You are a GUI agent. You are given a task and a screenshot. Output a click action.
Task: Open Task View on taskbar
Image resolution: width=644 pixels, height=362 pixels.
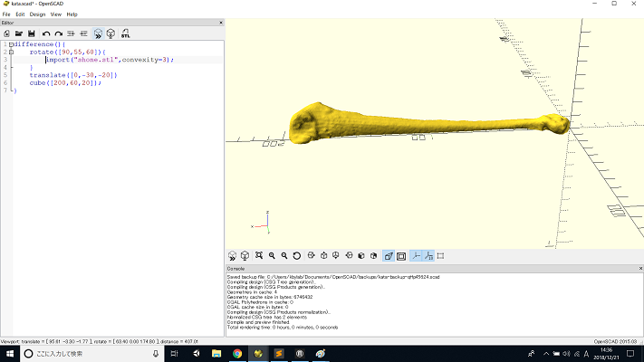[x=174, y=353]
